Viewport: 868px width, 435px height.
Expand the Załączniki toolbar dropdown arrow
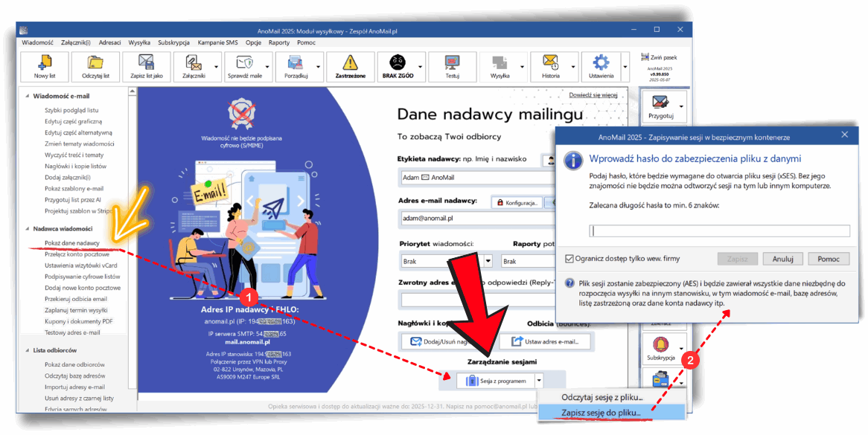click(217, 67)
